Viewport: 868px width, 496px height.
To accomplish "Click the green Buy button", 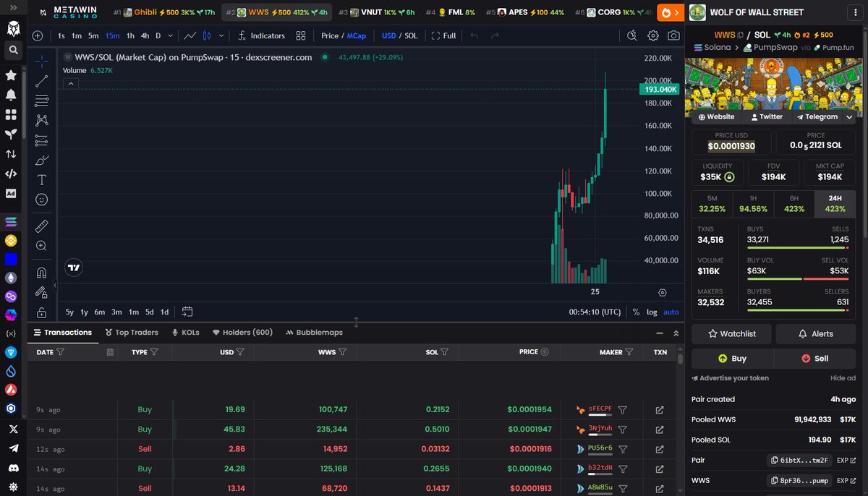I will 733,358.
